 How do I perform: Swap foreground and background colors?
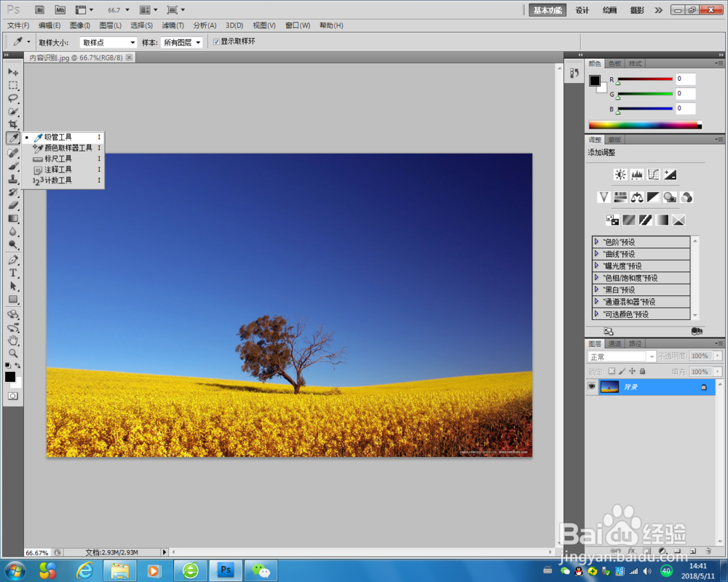(17, 365)
